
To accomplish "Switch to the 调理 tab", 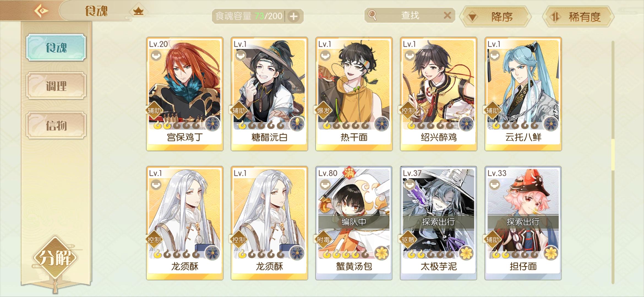I will click(x=56, y=86).
